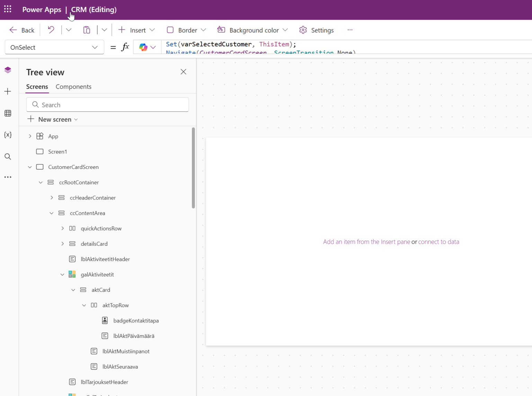
Task: Select ccHeaderContainer in the tree
Action: pyautogui.click(x=93, y=198)
